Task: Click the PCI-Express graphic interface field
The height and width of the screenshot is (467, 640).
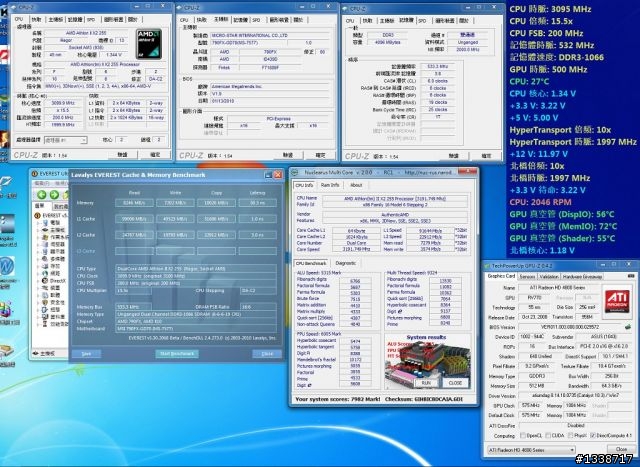Action: tap(278, 118)
